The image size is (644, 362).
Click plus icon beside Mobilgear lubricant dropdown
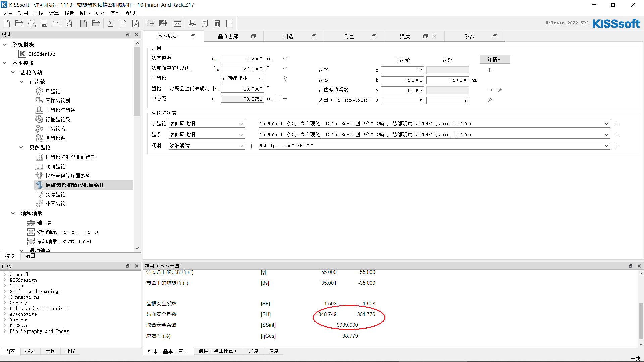(x=617, y=146)
